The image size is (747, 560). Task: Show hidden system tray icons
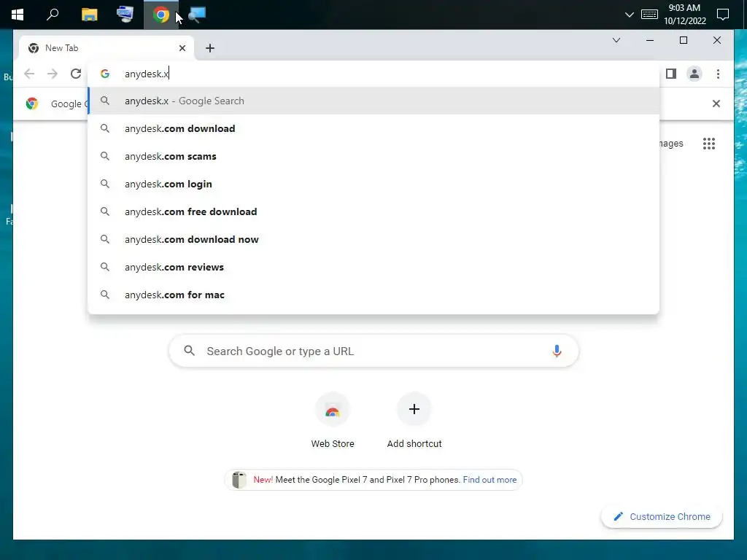[630, 15]
